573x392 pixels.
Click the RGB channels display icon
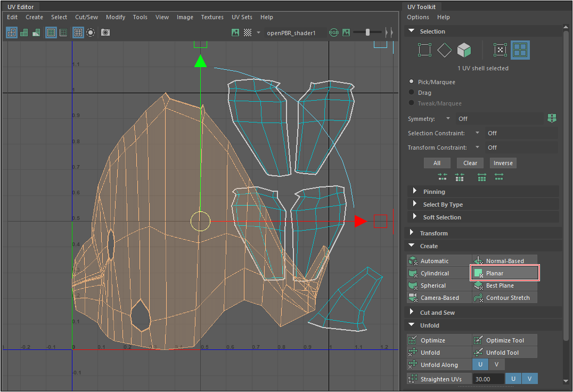(334, 32)
